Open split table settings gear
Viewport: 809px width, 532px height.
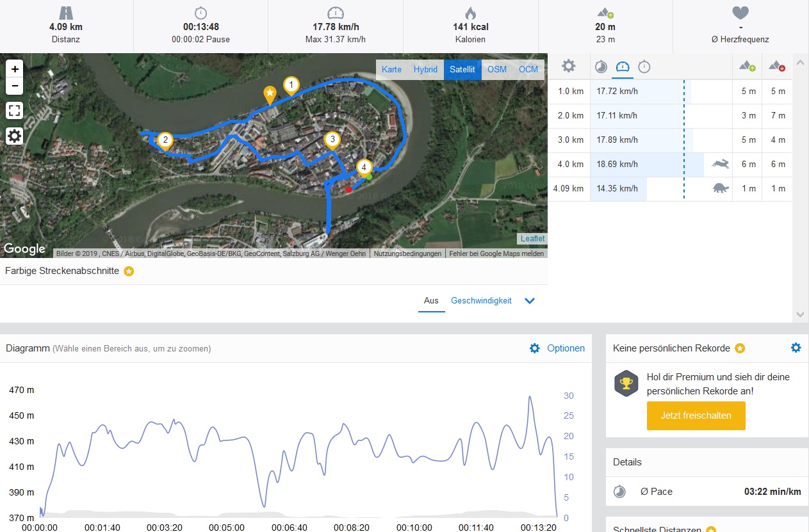pos(568,66)
